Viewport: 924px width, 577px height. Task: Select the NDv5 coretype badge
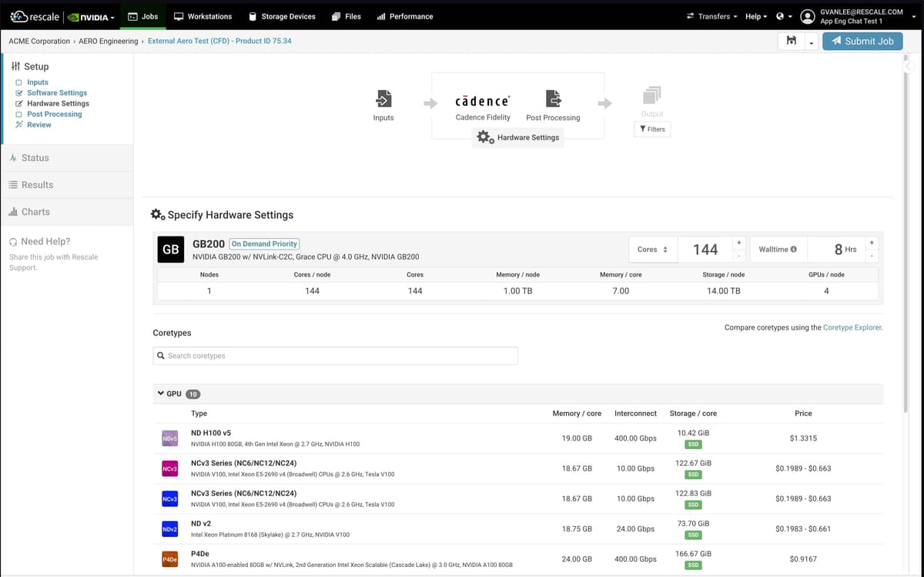coord(170,438)
